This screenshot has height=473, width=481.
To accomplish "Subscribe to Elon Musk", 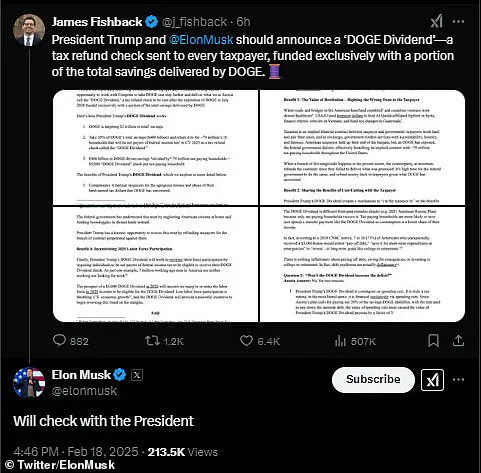I will [373, 379].
